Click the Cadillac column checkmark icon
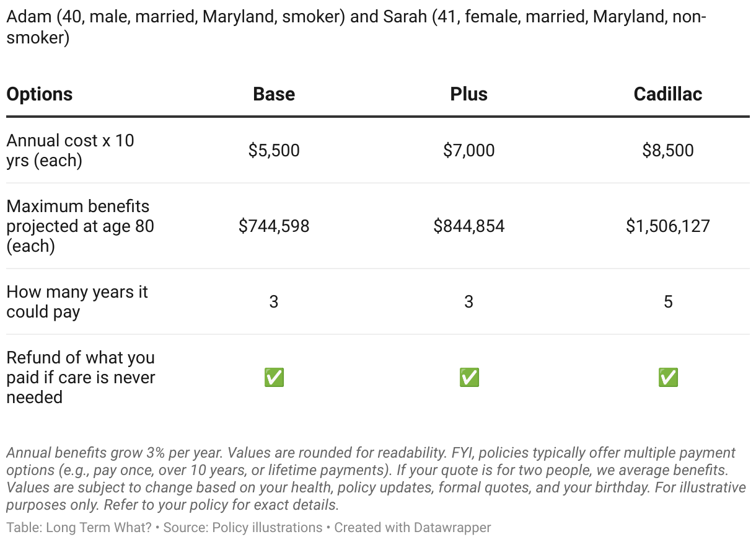The image size is (756, 542). pyautogui.click(x=668, y=377)
